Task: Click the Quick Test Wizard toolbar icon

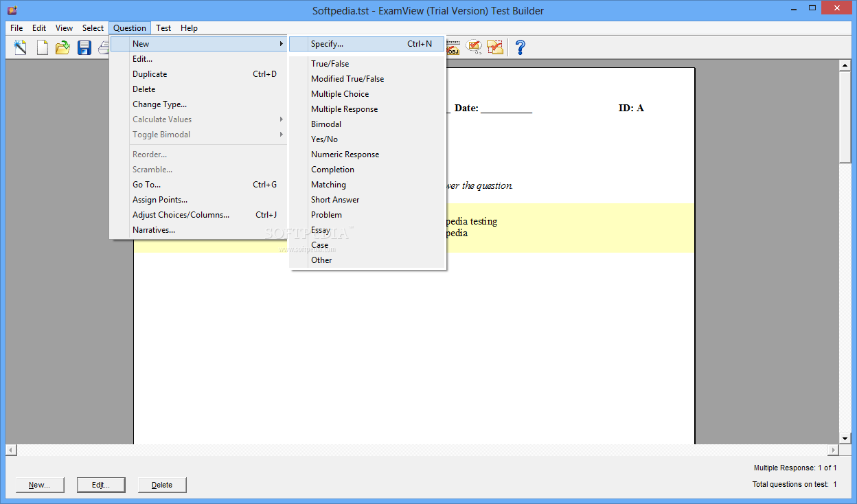Action: coord(21,47)
